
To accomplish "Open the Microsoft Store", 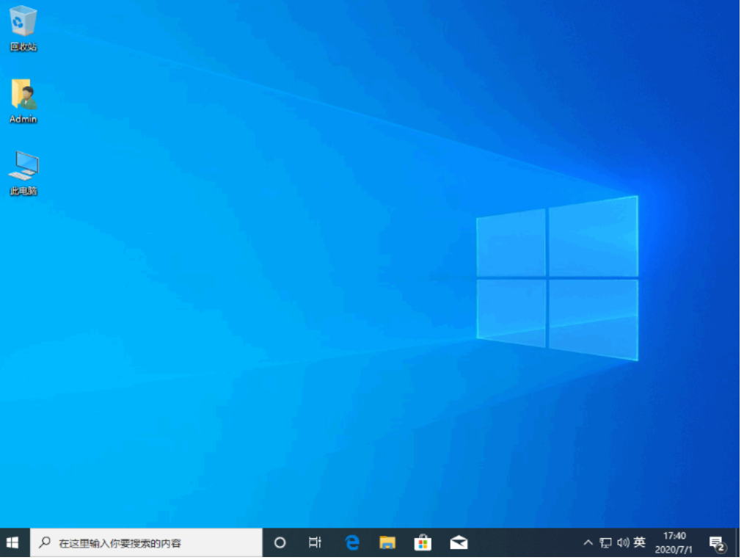I will click(423, 542).
